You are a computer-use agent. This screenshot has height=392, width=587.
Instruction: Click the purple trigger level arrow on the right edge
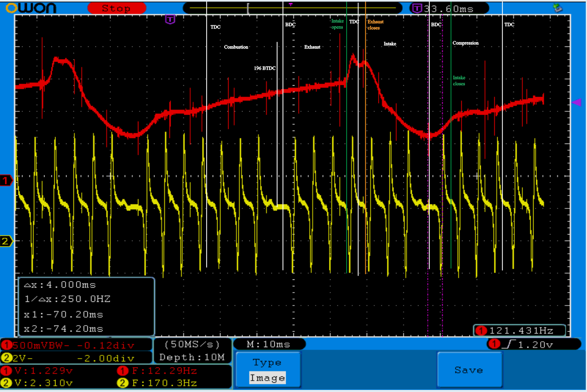pyautogui.click(x=576, y=102)
